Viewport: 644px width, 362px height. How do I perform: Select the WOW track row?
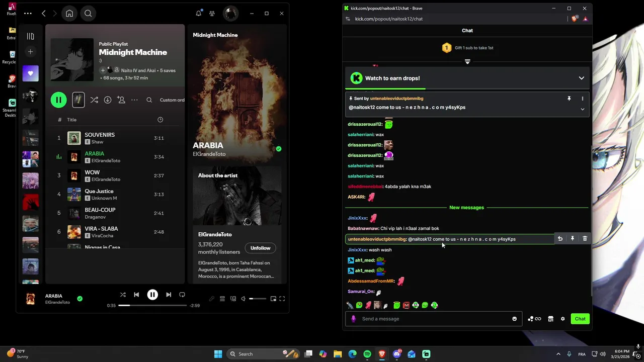point(115,175)
